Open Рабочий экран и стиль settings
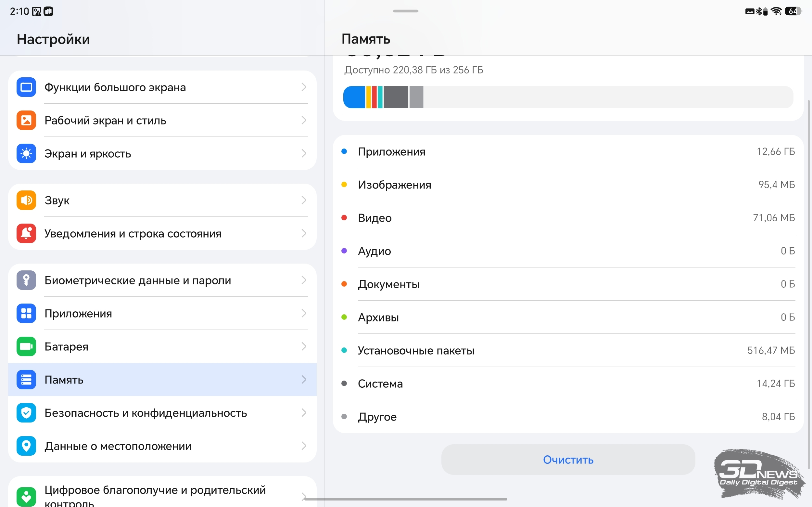The image size is (812, 507). tap(162, 120)
